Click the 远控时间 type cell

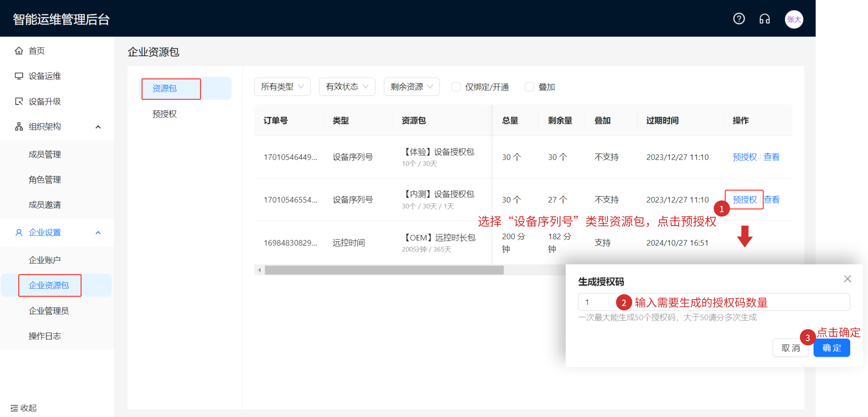tap(348, 243)
